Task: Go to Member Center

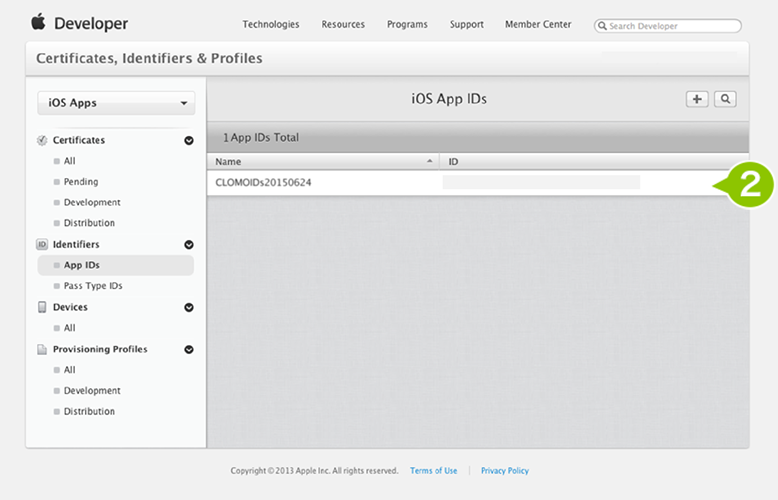Action: tap(538, 24)
